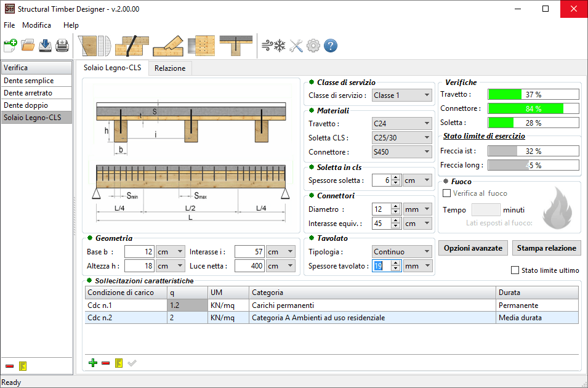The height and width of the screenshot is (388, 588).
Task: Click the Interasse i input field
Action: tap(249, 252)
